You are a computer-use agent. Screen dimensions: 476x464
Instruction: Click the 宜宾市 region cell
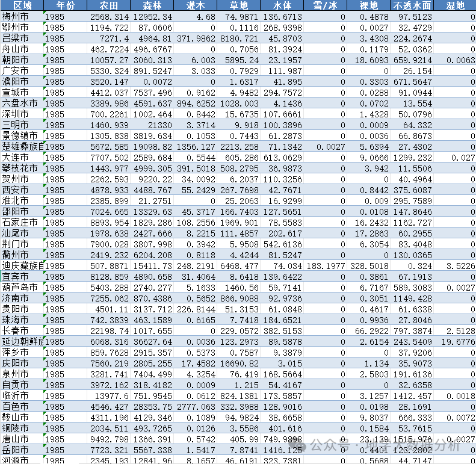pos(22,277)
